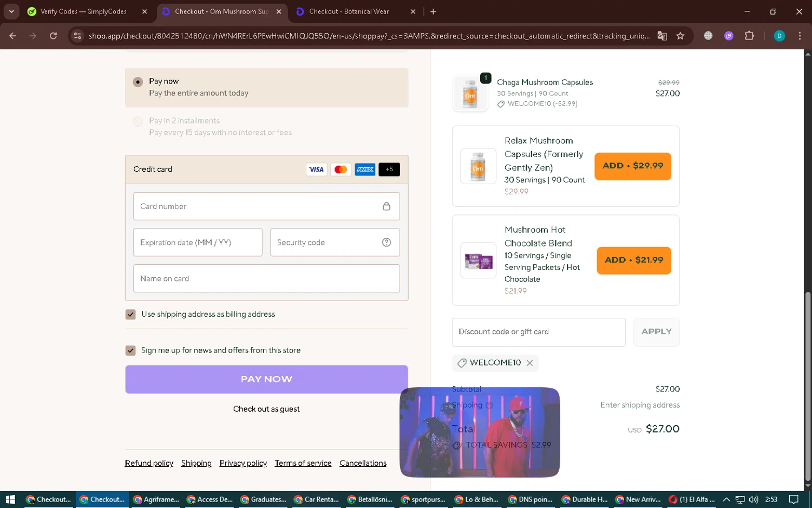The image size is (812, 508).
Task: Select Pay in 2 installments radio option
Action: [x=137, y=121]
